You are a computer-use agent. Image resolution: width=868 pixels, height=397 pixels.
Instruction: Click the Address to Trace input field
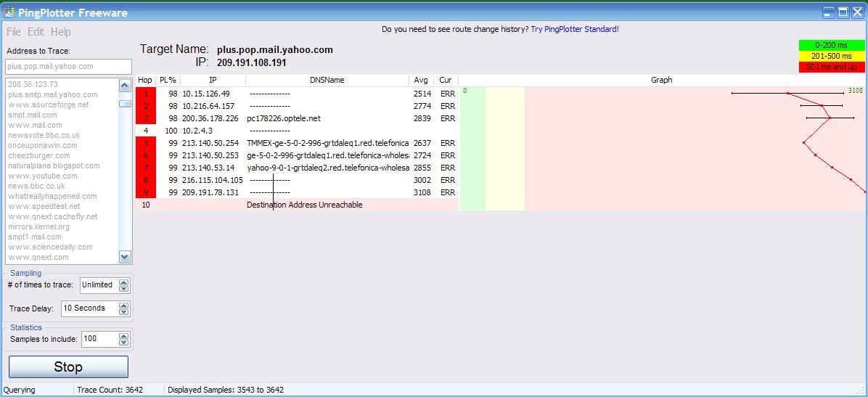[x=69, y=67]
